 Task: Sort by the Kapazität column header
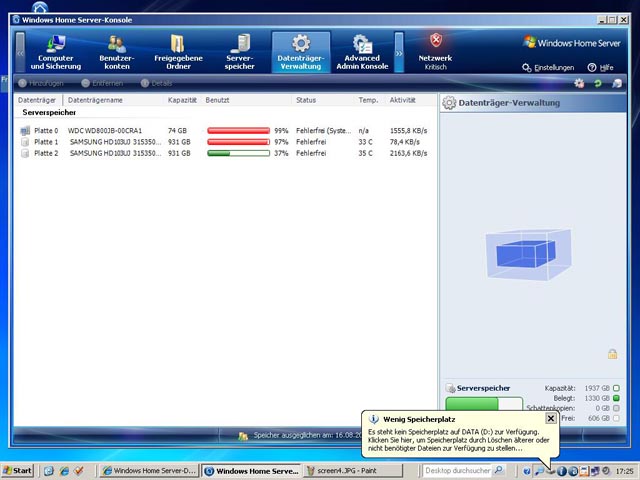pyautogui.click(x=182, y=100)
